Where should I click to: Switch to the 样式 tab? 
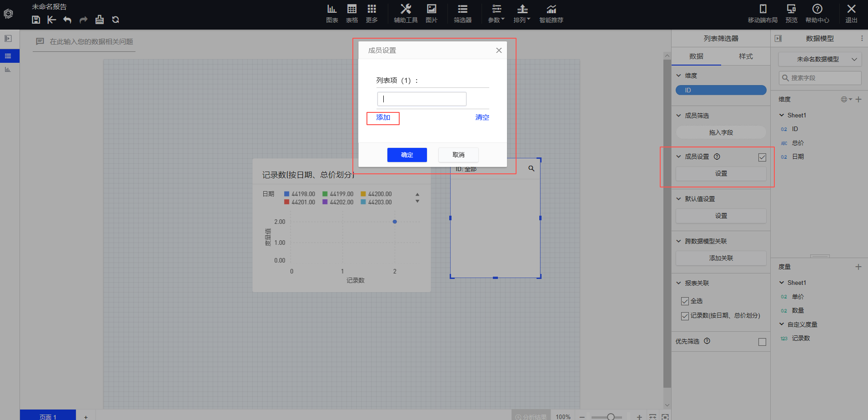click(x=746, y=56)
